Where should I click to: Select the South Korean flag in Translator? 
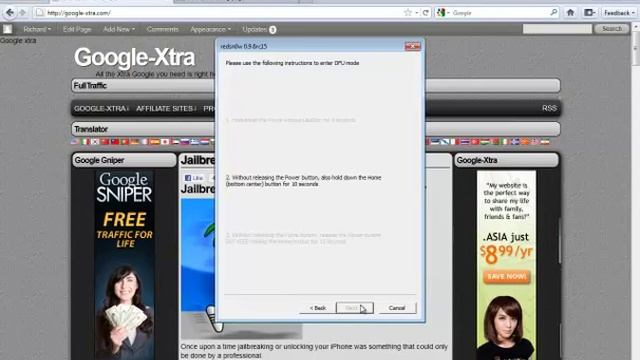pyautogui.click(x=95, y=142)
